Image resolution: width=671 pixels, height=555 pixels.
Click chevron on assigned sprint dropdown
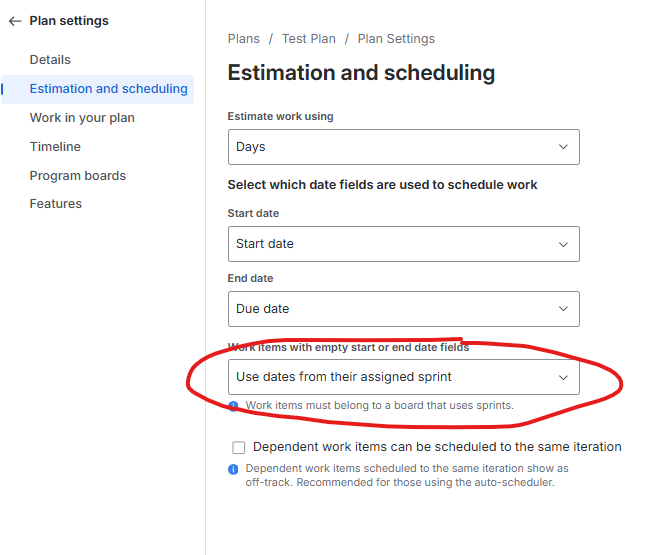click(563, 377)
